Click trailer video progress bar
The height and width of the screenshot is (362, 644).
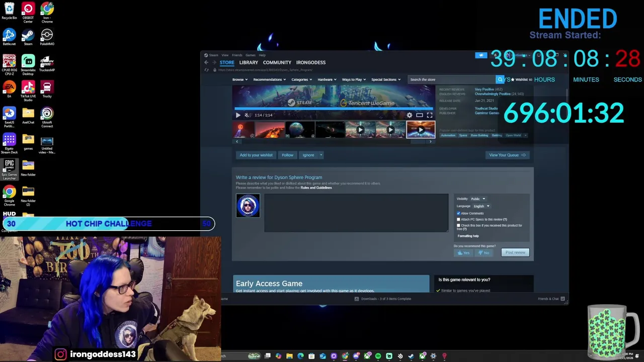[334, 108]
